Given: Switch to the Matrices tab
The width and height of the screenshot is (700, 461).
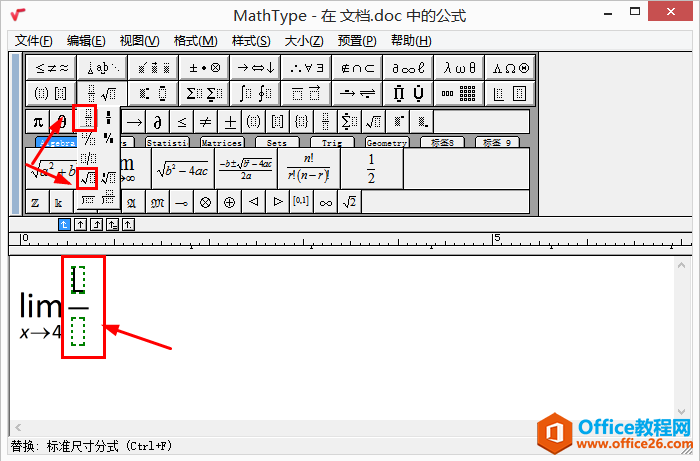Looking at the screenshot, I should coord(222,142).
